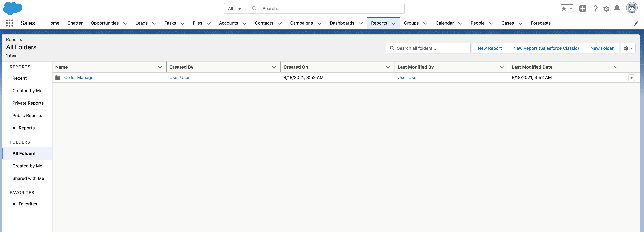Screen dimensions: 644x232
Task: Open the All search scope dropdown
Action: point(234,9)
